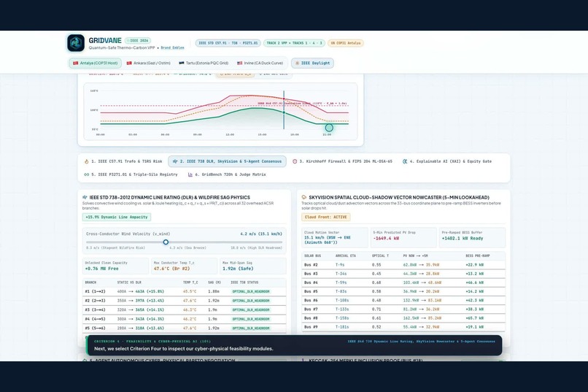Click the T-181s arrival ETA for Bus #9
The height and width of the screenshot is (392, 588).
[342, 327]
